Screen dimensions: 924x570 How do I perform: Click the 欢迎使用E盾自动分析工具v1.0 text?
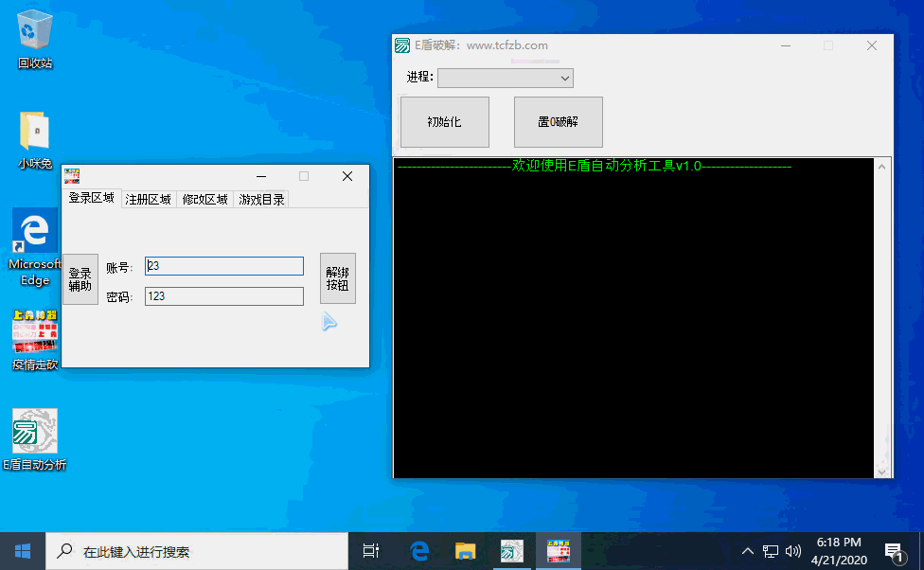[606, 166]
